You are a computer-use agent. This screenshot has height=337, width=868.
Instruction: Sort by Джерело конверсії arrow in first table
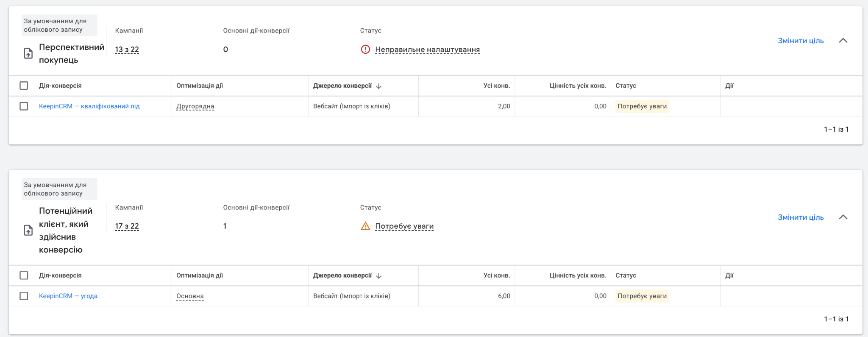click(x=379, y=86)
